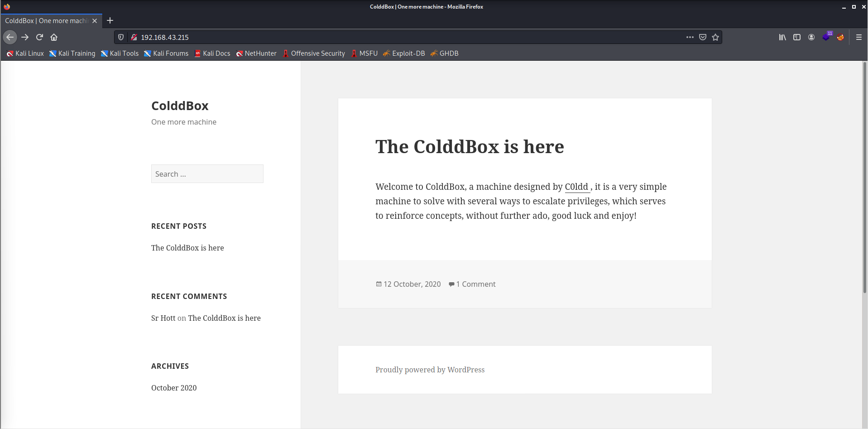Reload the current page
The width and height of the screenshot is (868, 429).
pyautogui.click(x=39, y=37)
